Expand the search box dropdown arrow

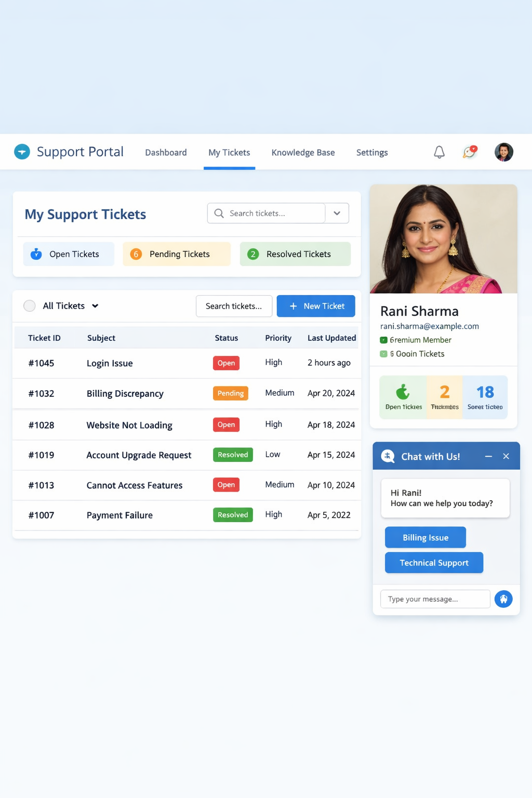point(337,214)
